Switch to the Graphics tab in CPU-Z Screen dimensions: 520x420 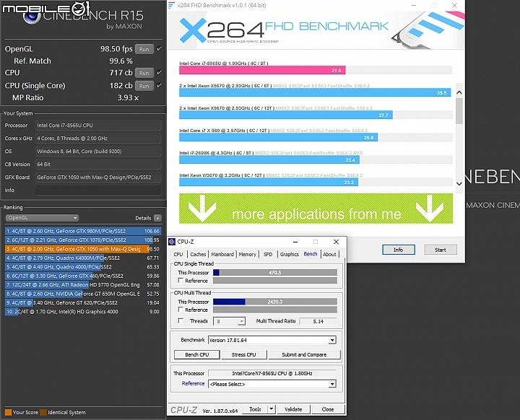[289, 254]
